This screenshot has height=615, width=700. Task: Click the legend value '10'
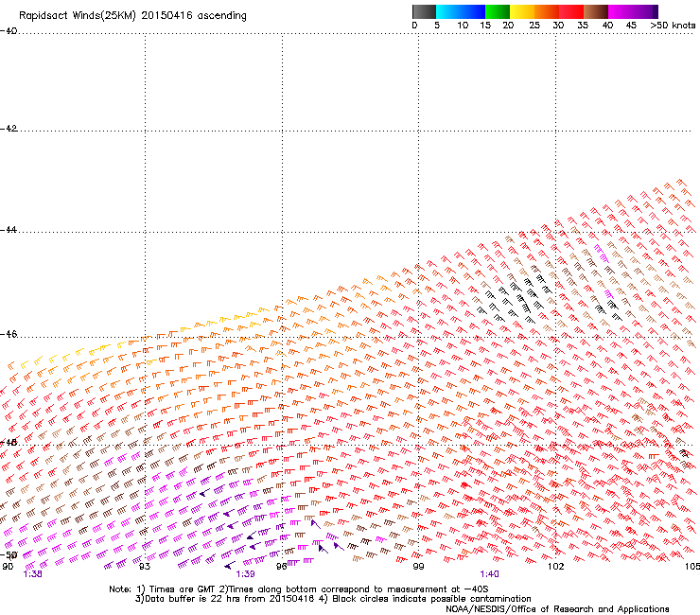point(463,26)
